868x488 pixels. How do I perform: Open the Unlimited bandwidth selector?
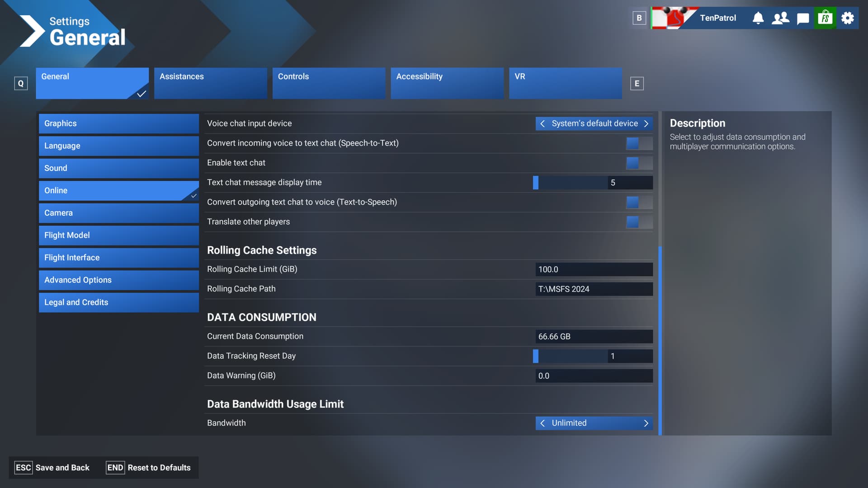coord(594,423)
